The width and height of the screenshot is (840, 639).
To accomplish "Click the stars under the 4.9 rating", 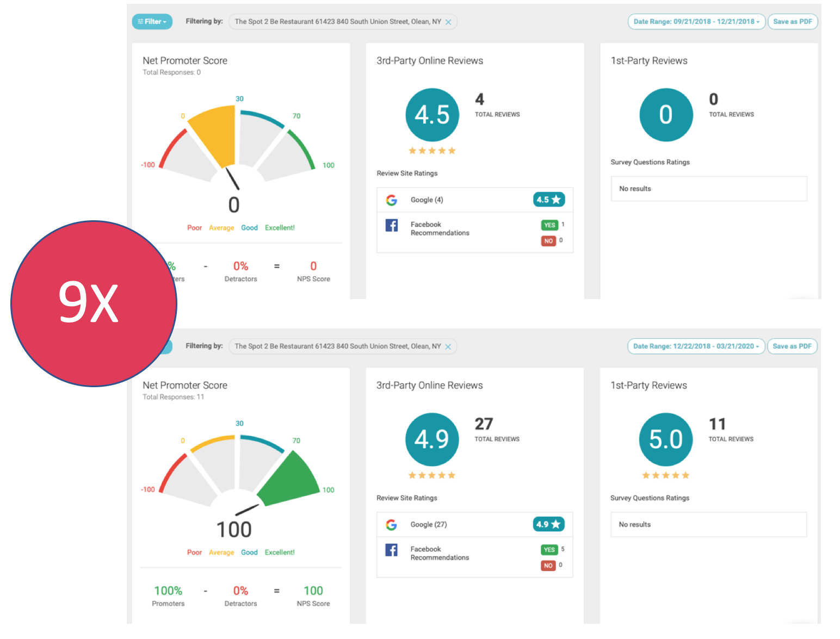I will pos(432,475).
